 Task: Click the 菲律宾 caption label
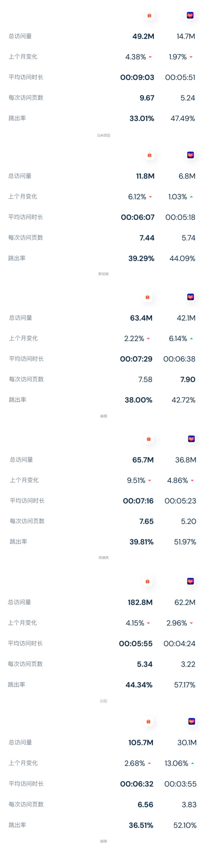tap(104, 558)
